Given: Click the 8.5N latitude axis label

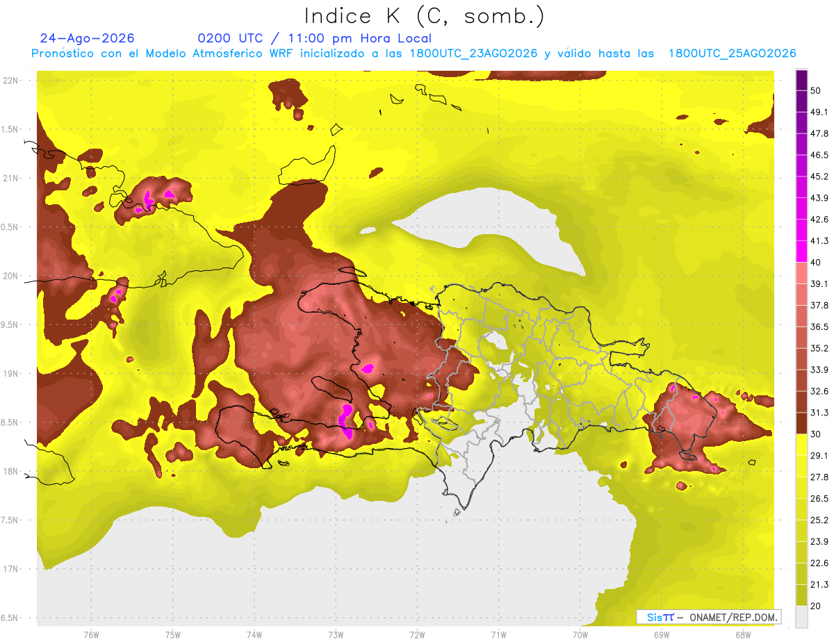Looking at the screenshot, I should (10, 422).
